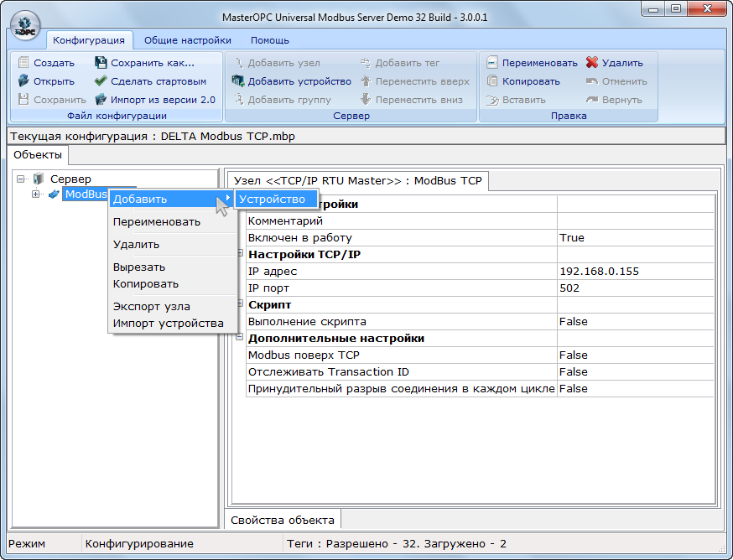Collapse the Настройки TCP/IP property section
Image resolution: width=733 pixels, height=560 pixels.
[240, 254]
